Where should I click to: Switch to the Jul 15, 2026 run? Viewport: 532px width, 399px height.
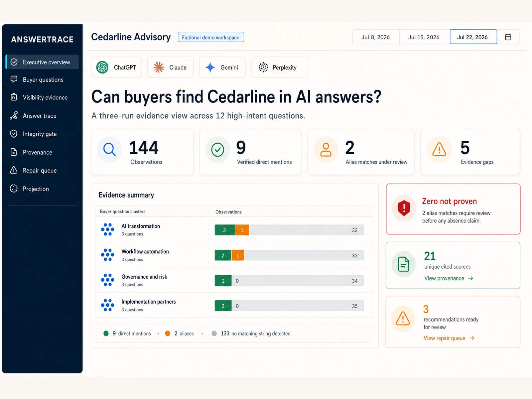point(424,37)
